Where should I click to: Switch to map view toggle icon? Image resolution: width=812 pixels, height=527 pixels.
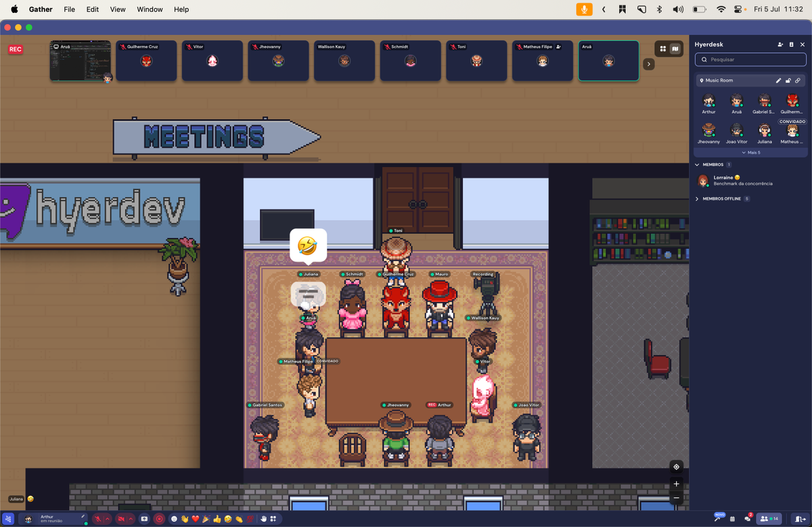675,49
